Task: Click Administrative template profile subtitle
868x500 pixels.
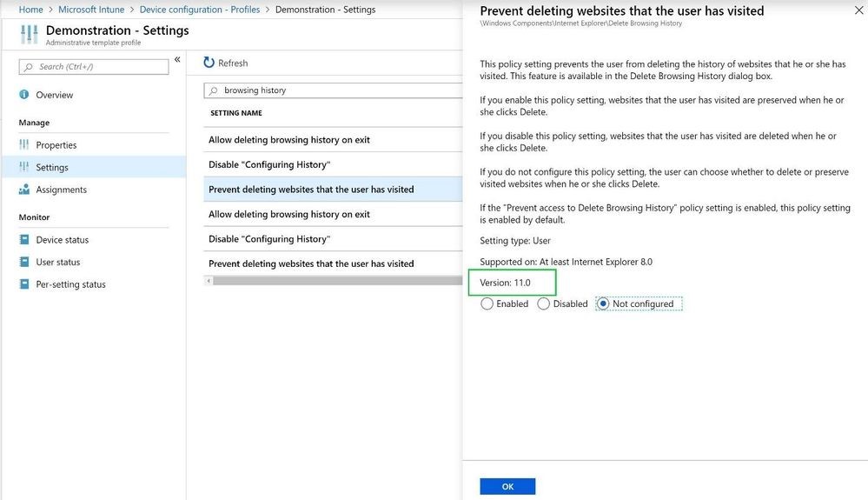Action: 93,43
